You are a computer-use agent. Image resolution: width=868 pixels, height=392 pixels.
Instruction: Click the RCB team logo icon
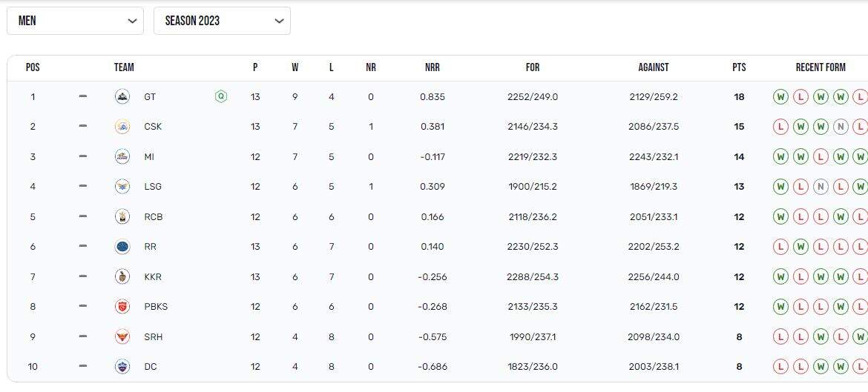coord(122,217)
